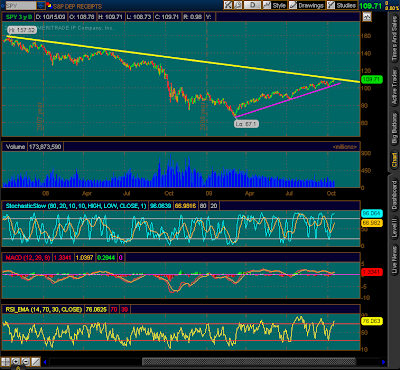Screen dimensions: 400x370
Task: Open the Big Buttons side tab
Action: (394, 129)
